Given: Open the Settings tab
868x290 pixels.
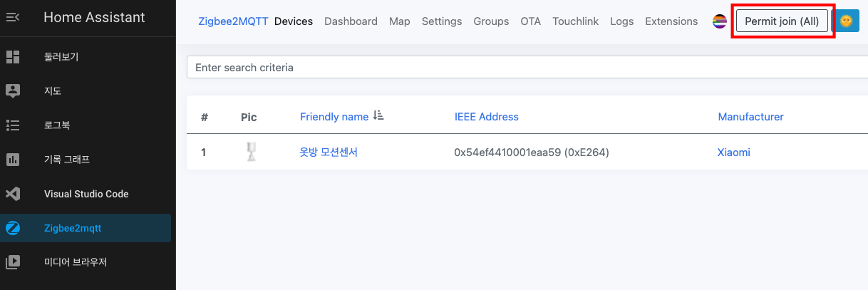Looking at the screenshot, I should point(442,21).
